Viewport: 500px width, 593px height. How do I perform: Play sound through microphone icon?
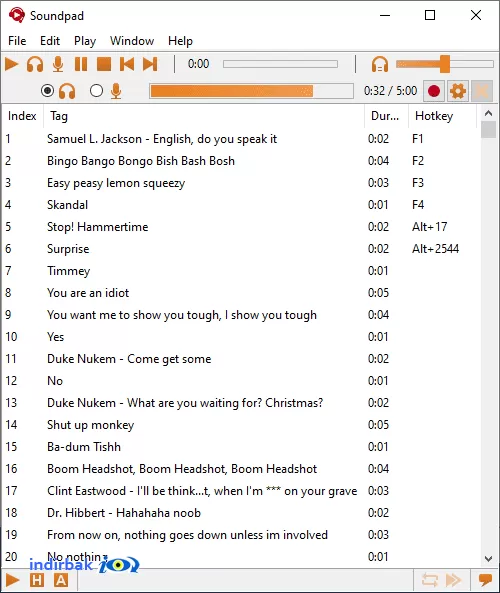[x=58, y=64]
